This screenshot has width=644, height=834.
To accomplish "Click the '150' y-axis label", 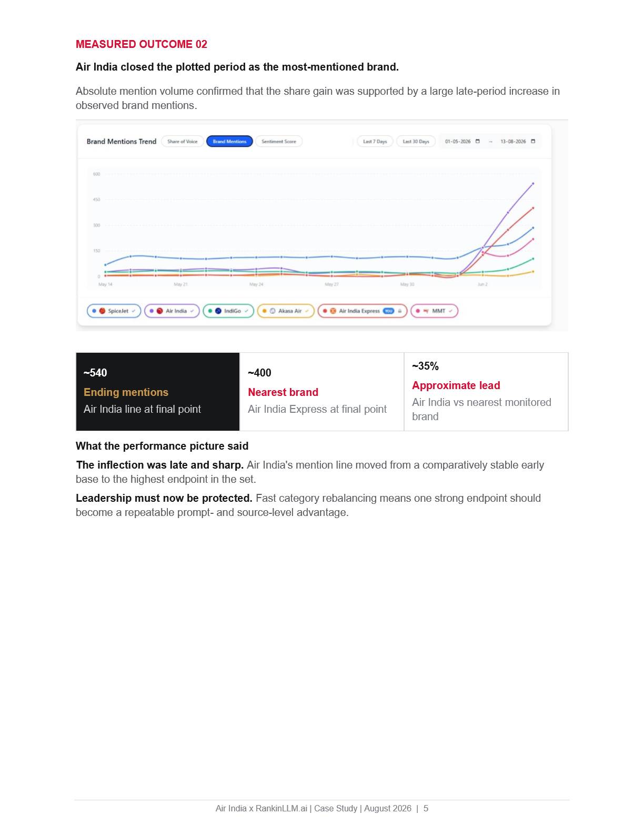I will click(x=96, y=251).
